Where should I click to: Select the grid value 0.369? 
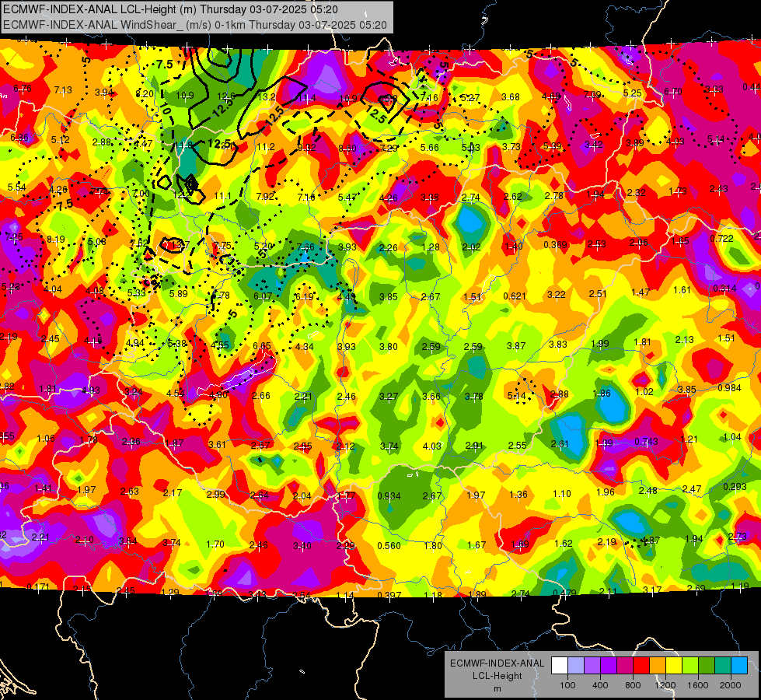coord(555,244)
